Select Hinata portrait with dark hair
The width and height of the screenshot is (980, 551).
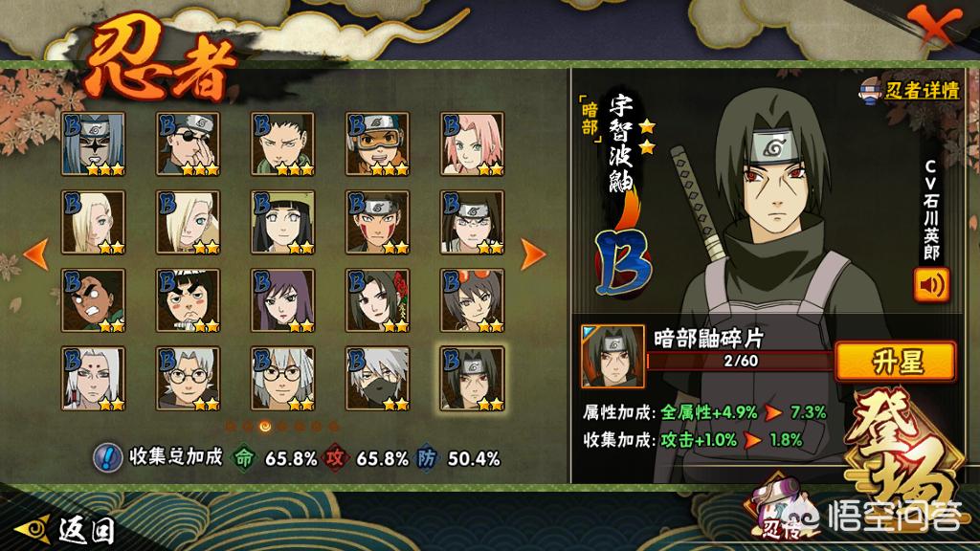coord(282,222)
